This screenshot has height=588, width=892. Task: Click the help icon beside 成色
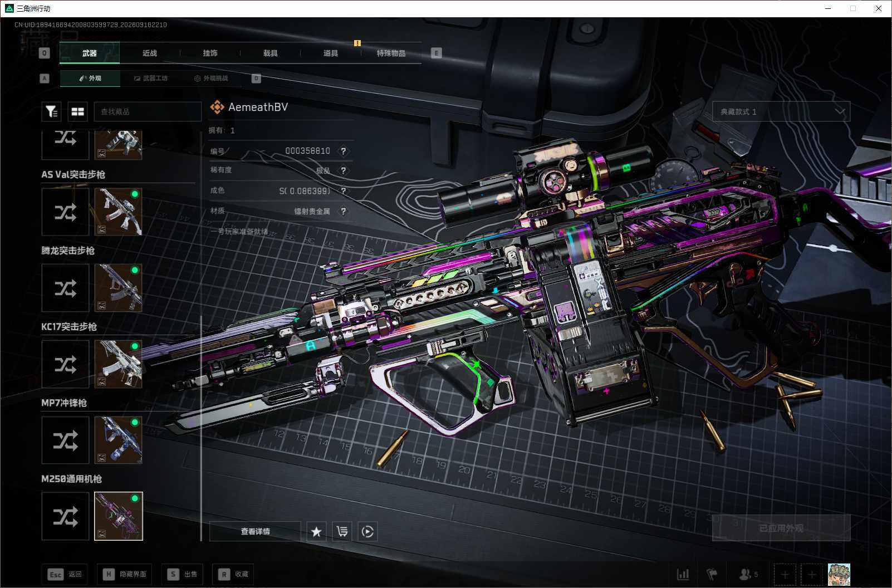344,191
